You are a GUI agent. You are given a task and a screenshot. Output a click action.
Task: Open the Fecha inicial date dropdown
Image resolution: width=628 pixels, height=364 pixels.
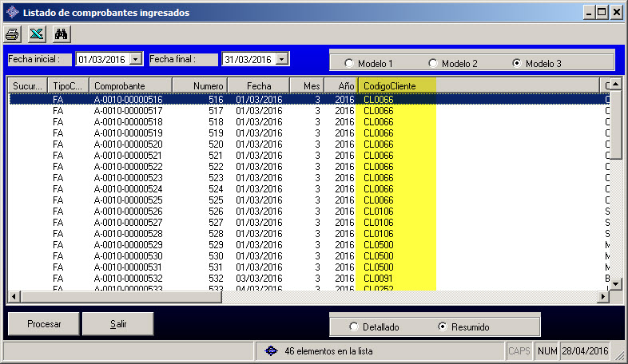pos(135,59)
